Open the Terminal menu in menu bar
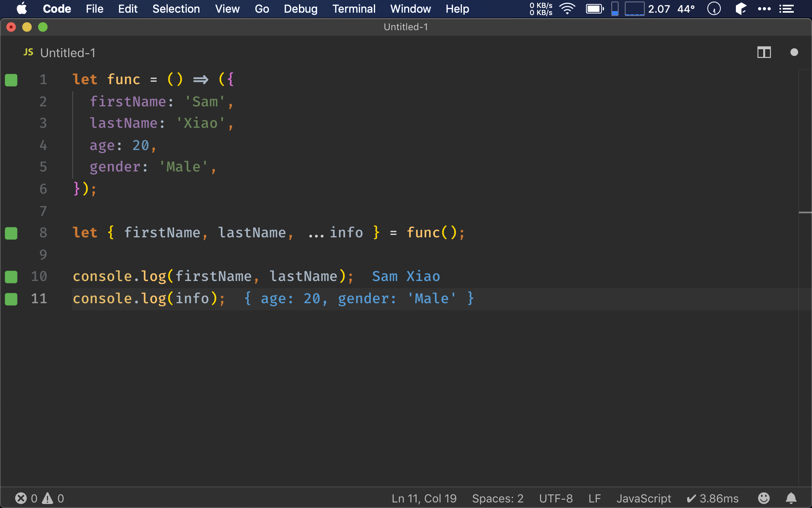The height and width of the screenshot is (508, 812). coord(353,9)
